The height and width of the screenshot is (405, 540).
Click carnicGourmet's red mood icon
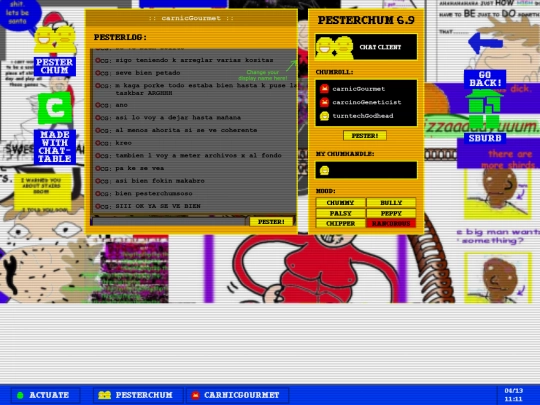coord(324,89)
